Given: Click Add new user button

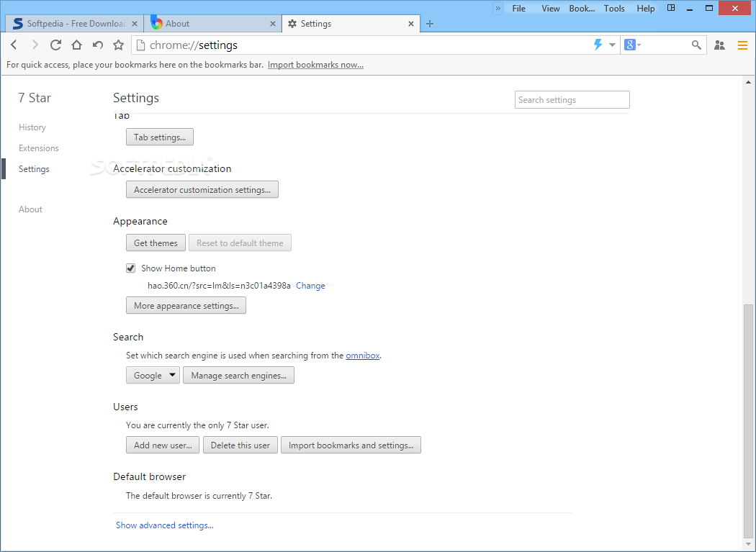Looking at the screenshot, I should pos(163,445).
